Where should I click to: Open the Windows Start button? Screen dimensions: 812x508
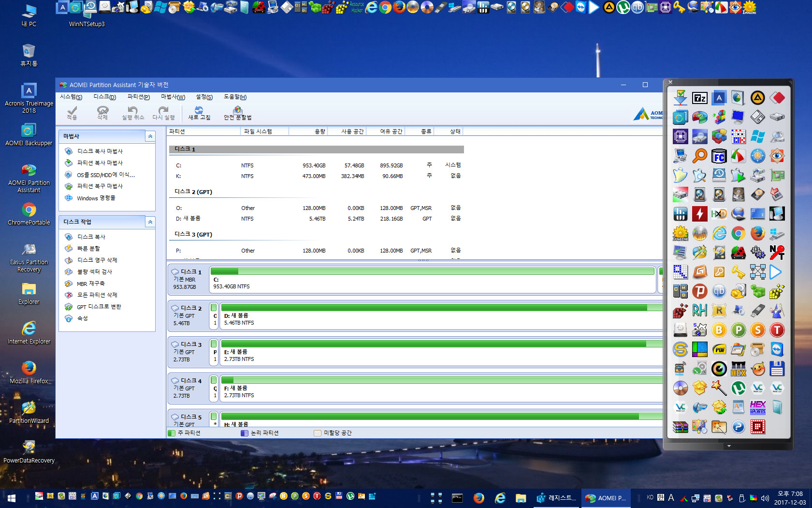tap(12, 498)
